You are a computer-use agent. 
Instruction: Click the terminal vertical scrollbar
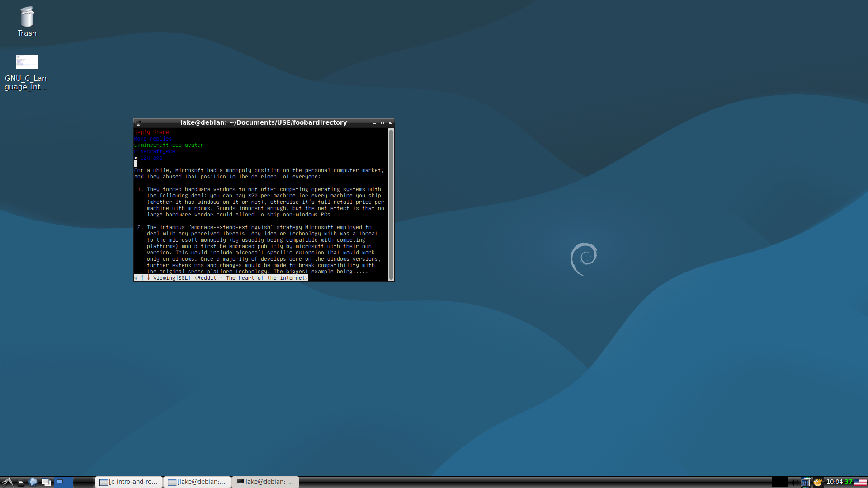(x=391, y=204)
